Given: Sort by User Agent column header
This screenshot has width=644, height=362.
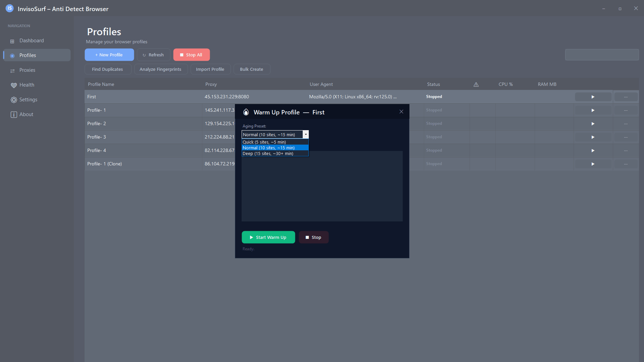Looking at the screenshot, I should coord(321,84).
